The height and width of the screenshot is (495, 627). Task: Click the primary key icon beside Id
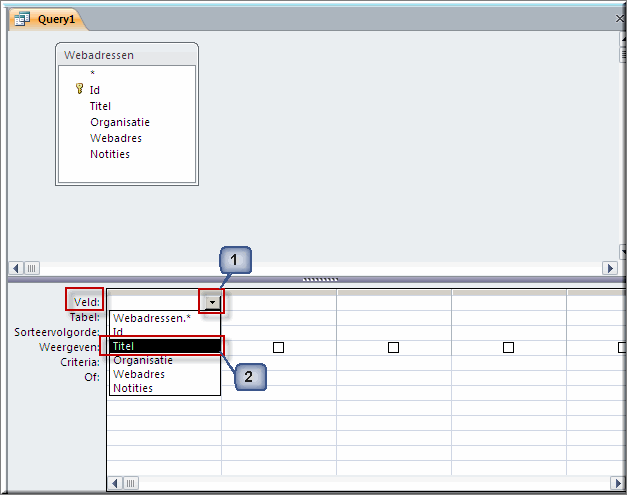coord(79,88)
